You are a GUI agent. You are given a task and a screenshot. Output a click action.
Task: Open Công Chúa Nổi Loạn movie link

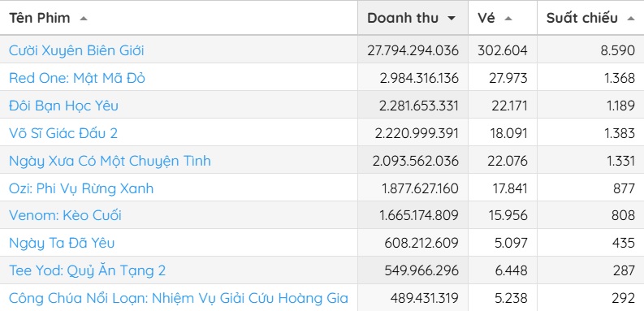pyautogui.click(x=179, y=298)
